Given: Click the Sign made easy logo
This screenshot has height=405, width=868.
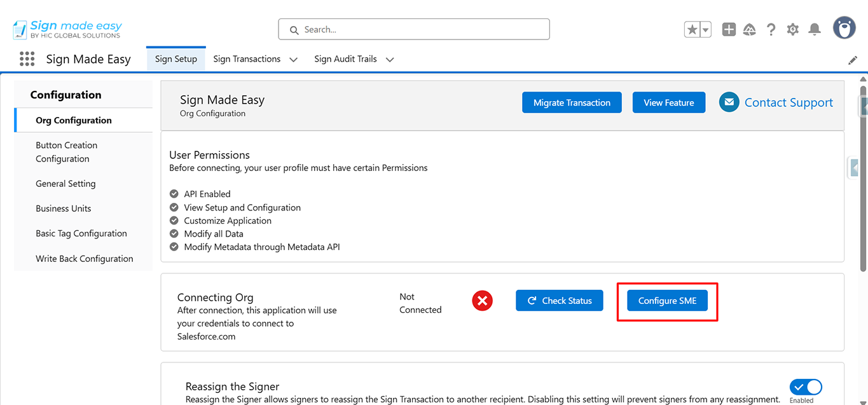Looking at the screenshot, I should click(67, 29).
